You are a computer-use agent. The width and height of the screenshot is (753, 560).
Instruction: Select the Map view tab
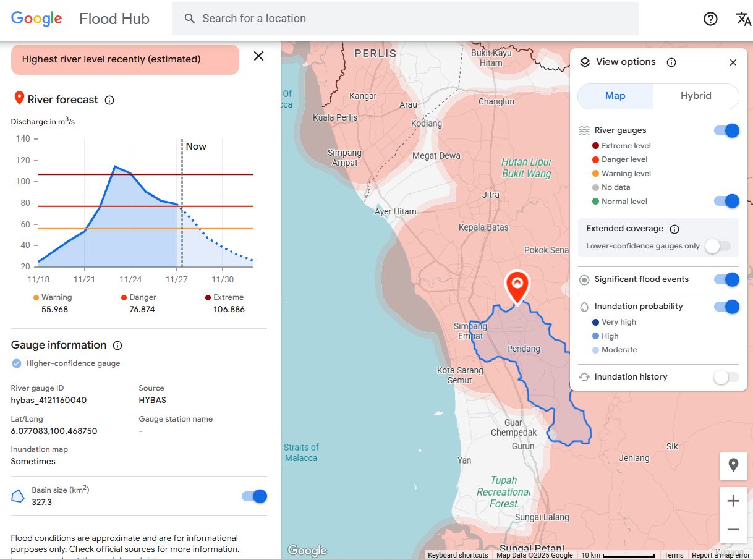pos(615,96)
